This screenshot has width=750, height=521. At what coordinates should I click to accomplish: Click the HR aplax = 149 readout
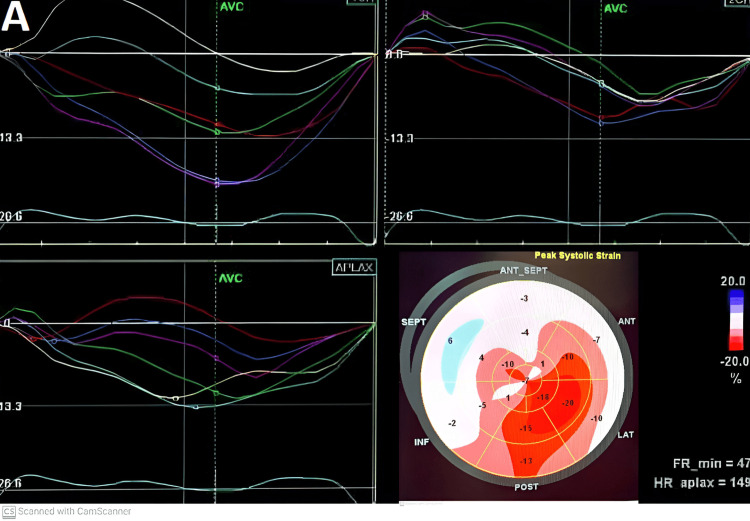click(x=702, y=482)
